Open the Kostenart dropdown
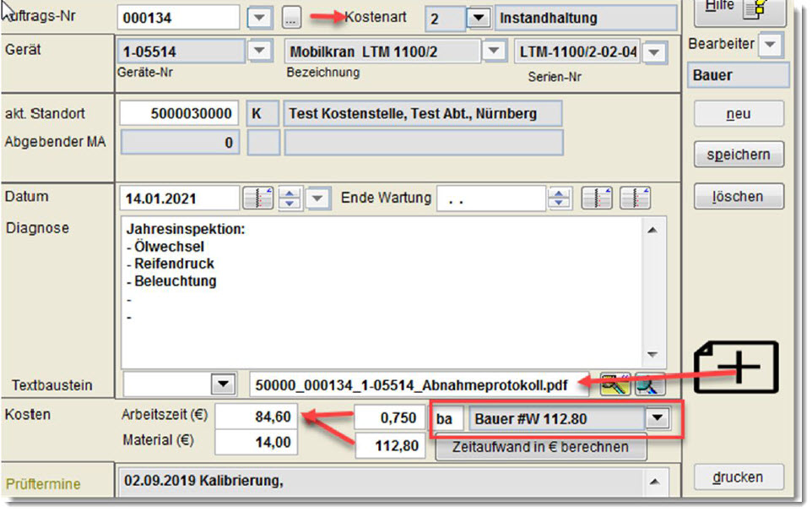Viewport: 812px width, 512px height. [479, 18]
